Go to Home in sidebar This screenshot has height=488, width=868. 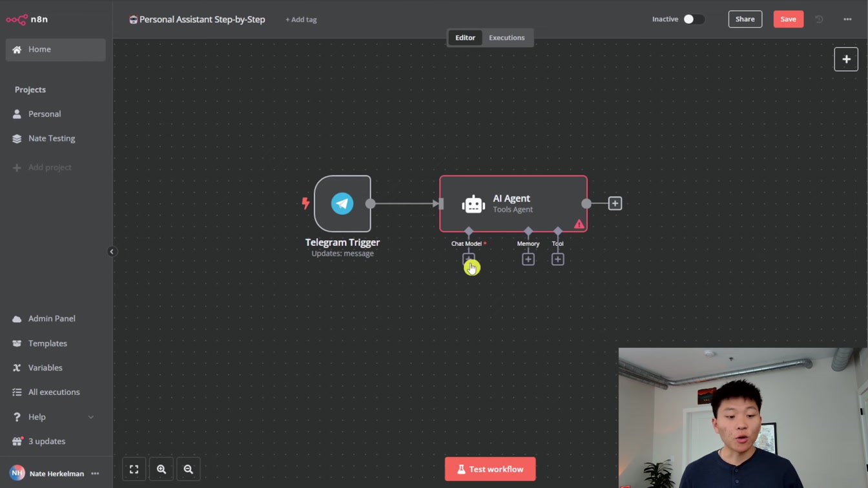coord(56,50)
